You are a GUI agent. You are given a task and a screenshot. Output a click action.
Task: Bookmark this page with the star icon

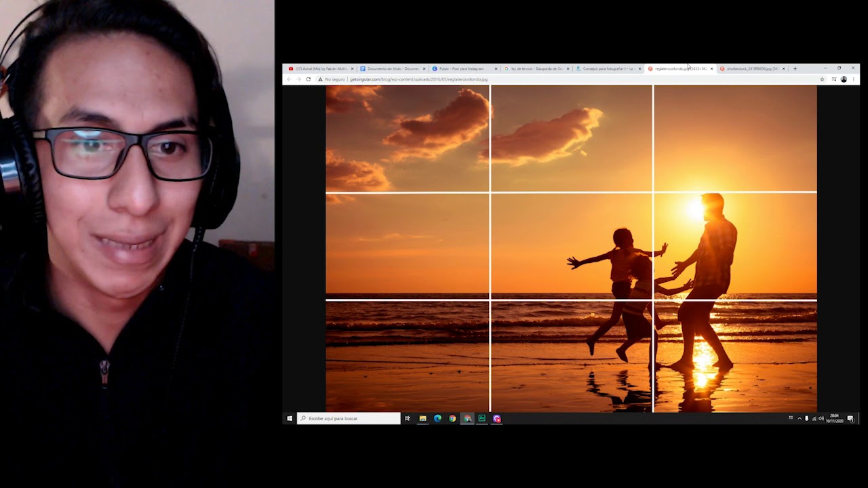822,79
